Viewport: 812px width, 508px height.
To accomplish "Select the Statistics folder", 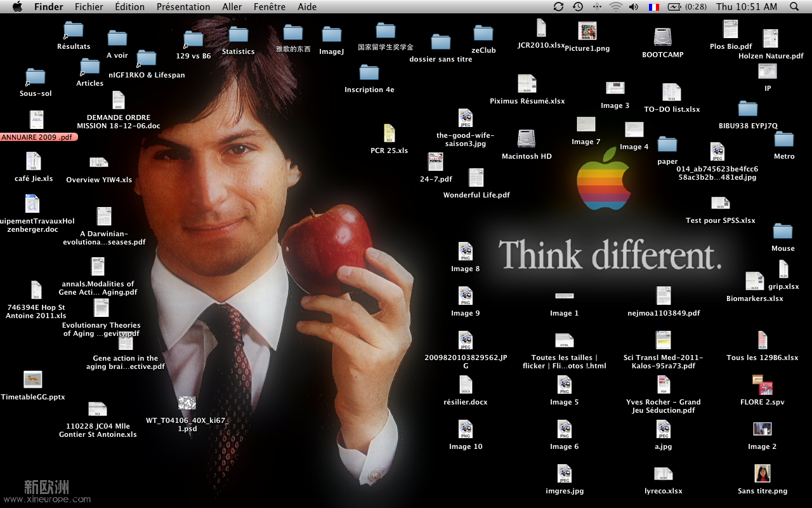I will click(239, 34).
